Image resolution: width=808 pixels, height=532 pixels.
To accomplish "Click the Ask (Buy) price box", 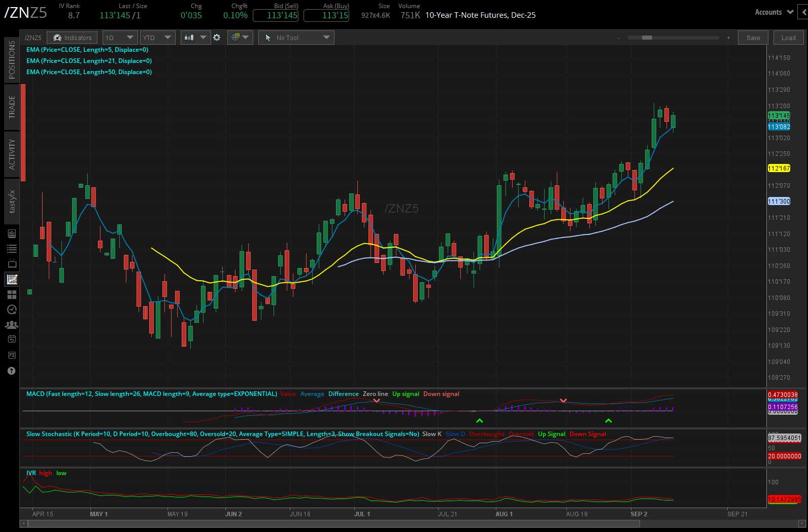I will point(326,15).
